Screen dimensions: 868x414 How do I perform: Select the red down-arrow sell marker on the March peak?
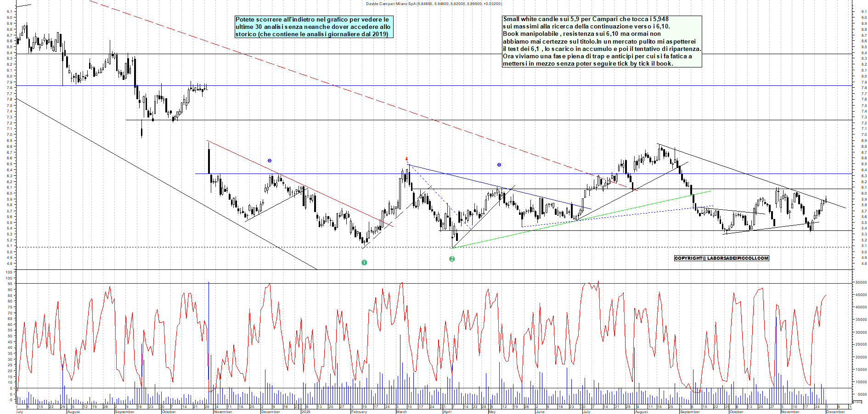(x=406, y=158)
